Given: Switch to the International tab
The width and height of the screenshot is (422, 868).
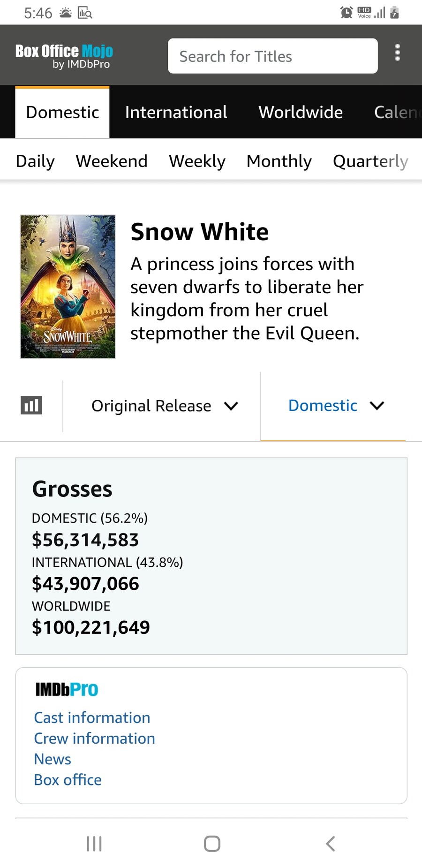Looking at the screenshot, I should (x=176, y=112).
